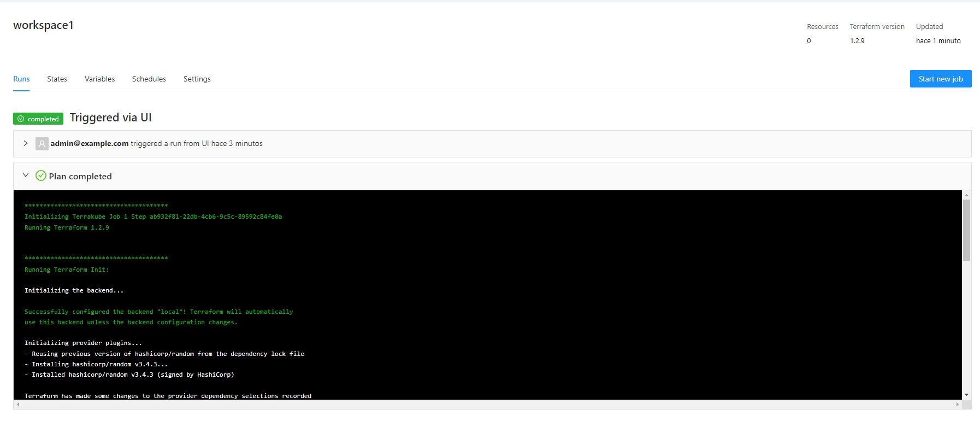Click horizontal scrollbar left arrow

19,405
